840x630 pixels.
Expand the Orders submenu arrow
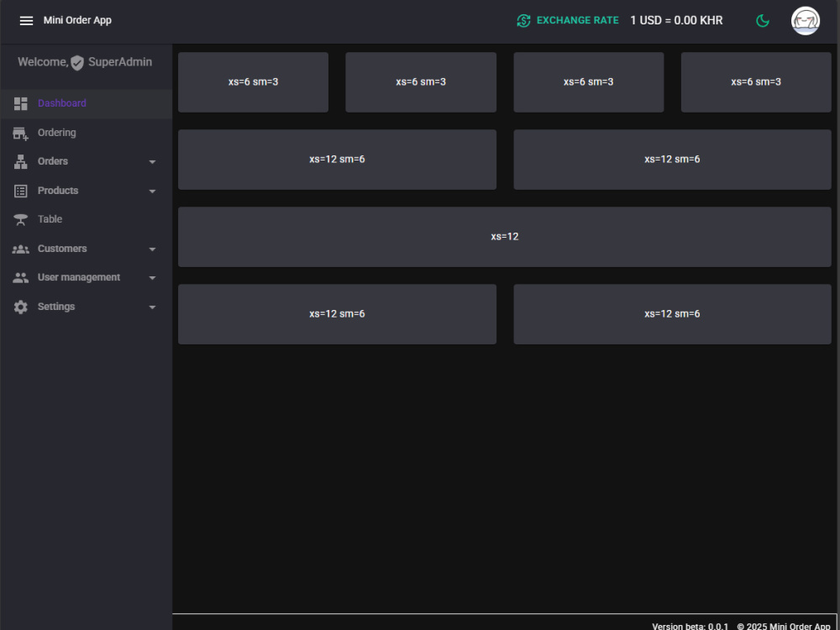point(152,162)
